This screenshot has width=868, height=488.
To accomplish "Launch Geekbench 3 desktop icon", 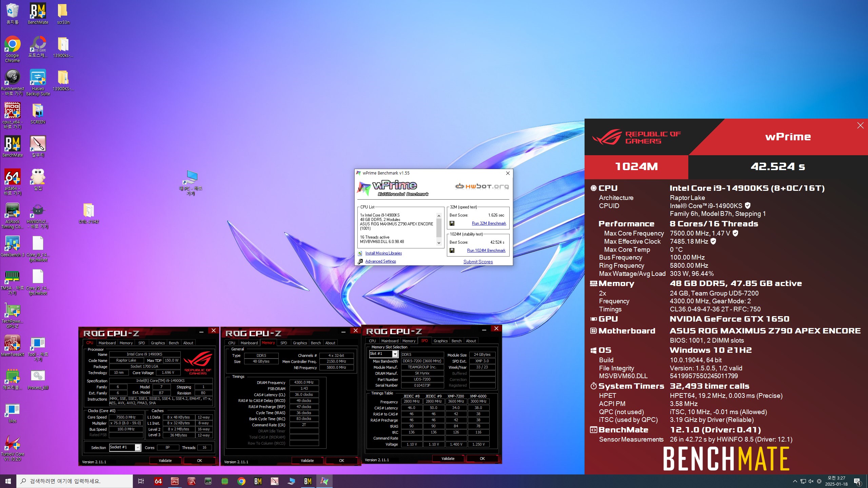I will click(12, 246).
